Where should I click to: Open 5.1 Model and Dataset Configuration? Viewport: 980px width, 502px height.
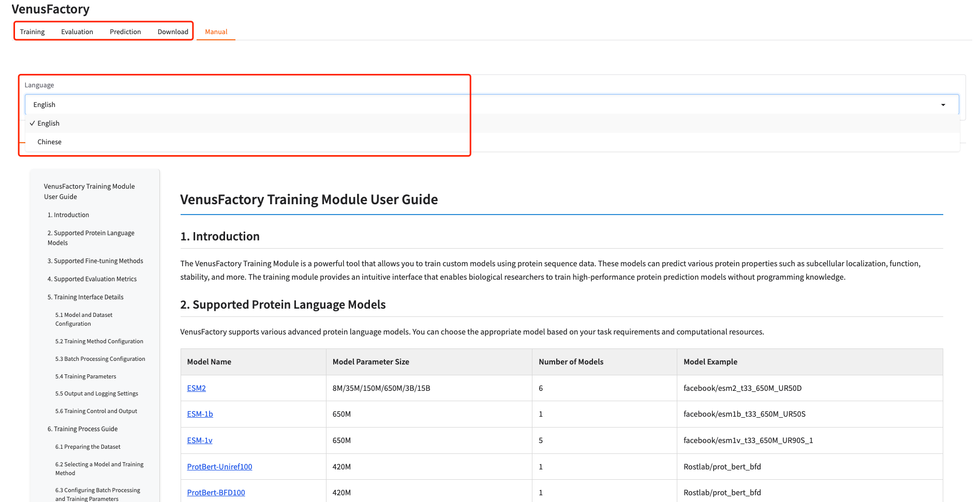(x=84, y=320)
